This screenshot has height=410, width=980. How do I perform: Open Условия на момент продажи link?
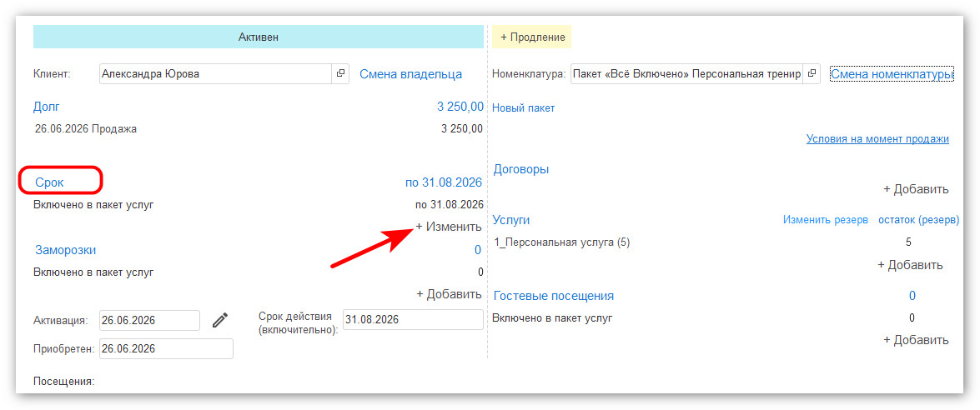click(x=877, y=138)
